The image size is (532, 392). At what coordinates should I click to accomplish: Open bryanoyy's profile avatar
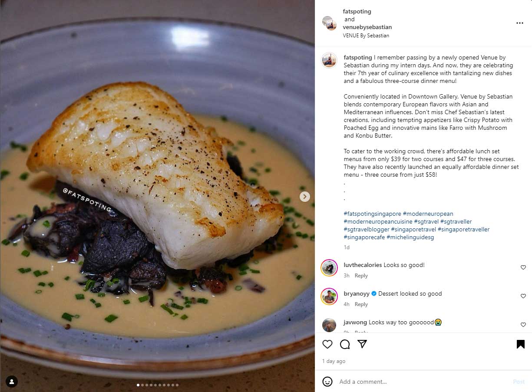tap(329, 296)
